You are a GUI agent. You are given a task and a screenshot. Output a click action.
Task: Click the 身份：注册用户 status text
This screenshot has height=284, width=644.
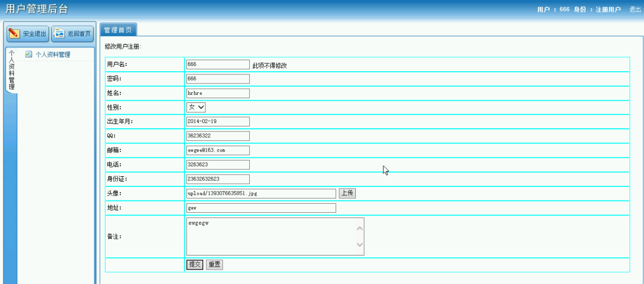tap(596, 10)
